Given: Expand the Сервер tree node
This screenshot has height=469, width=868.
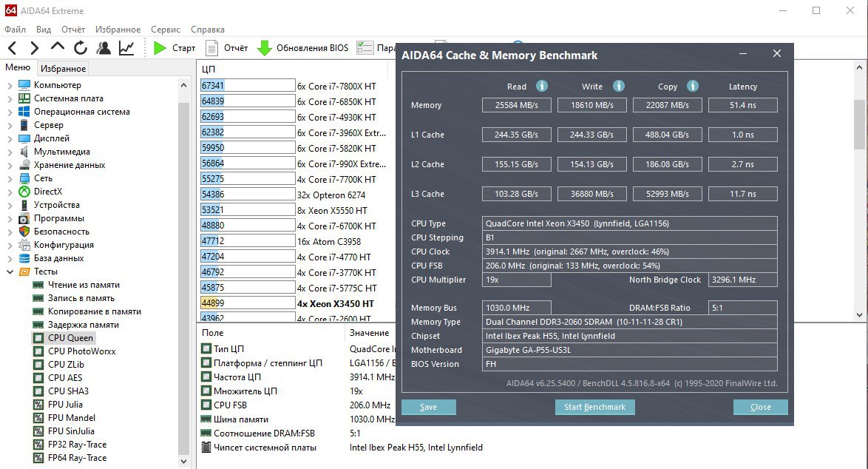Looking at the screenshot, I should (10, 125).
